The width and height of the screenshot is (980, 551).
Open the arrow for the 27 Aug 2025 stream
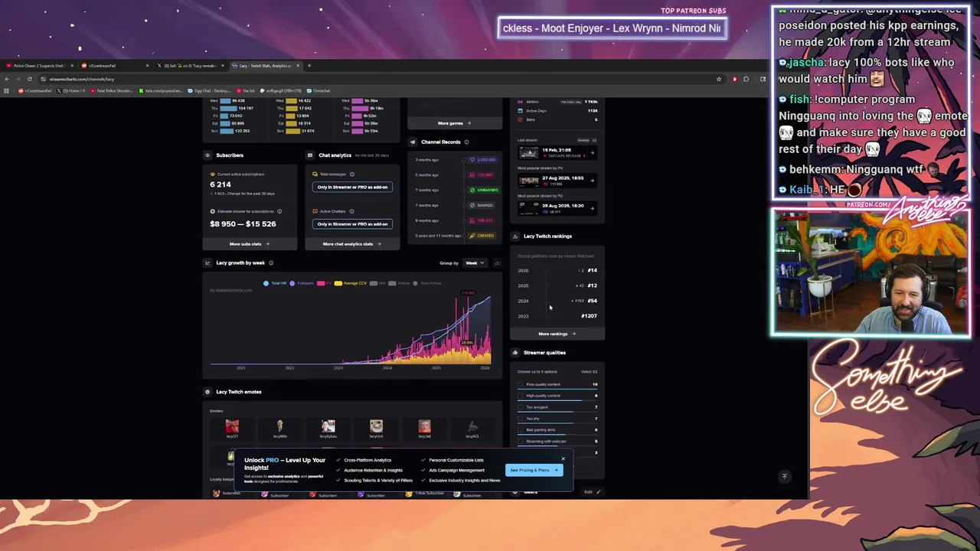(x=592, y=181)
